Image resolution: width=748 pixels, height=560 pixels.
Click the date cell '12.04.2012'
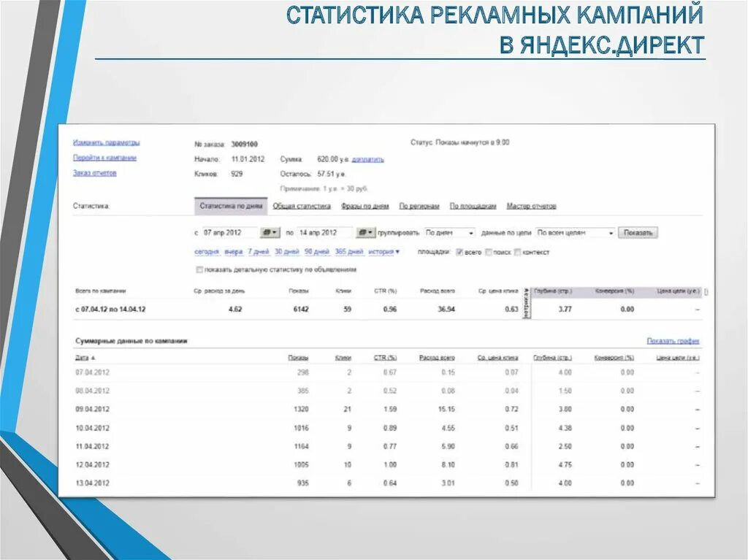click(92, 464)
